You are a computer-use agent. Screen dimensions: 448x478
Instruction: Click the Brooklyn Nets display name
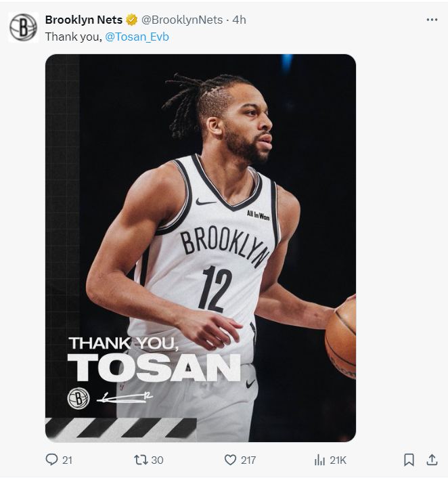[83, 20]
